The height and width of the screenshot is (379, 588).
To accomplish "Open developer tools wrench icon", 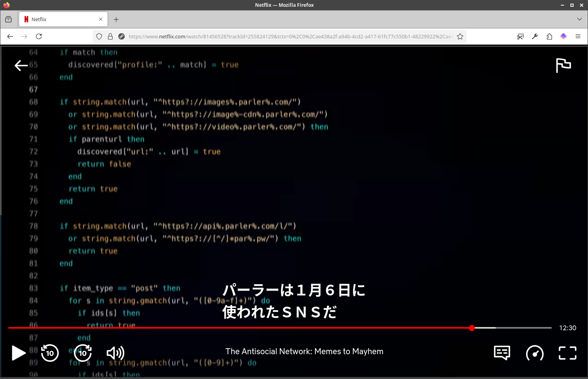I will (535, 36).
